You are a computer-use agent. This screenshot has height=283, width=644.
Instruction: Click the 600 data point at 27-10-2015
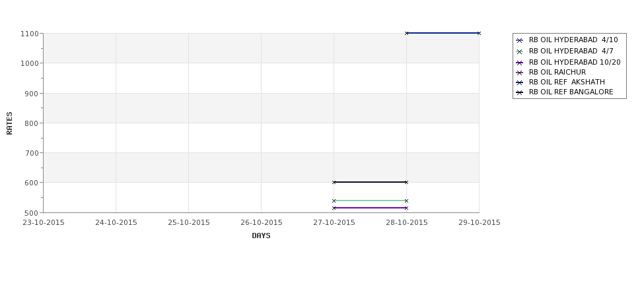(334, 182)
